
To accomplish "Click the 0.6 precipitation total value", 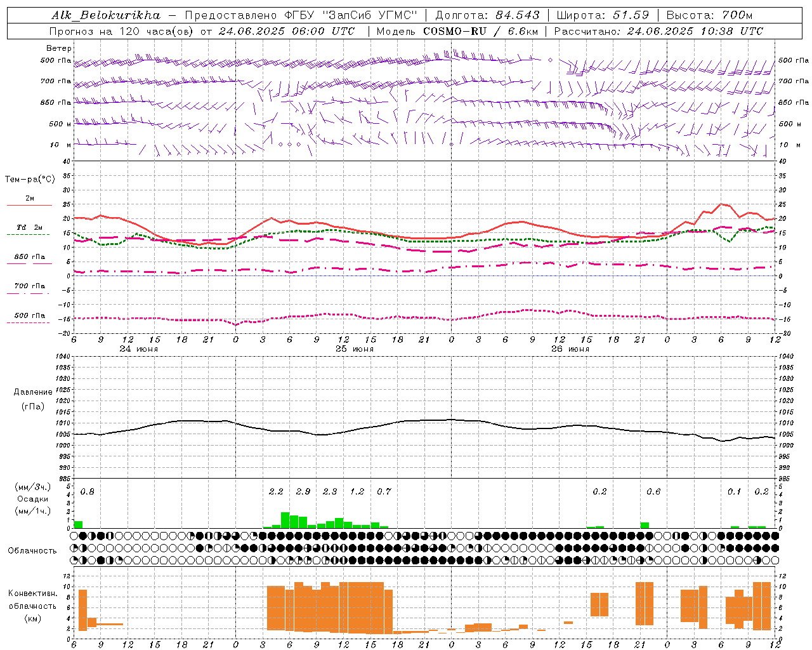I will (x=653, y=492).
